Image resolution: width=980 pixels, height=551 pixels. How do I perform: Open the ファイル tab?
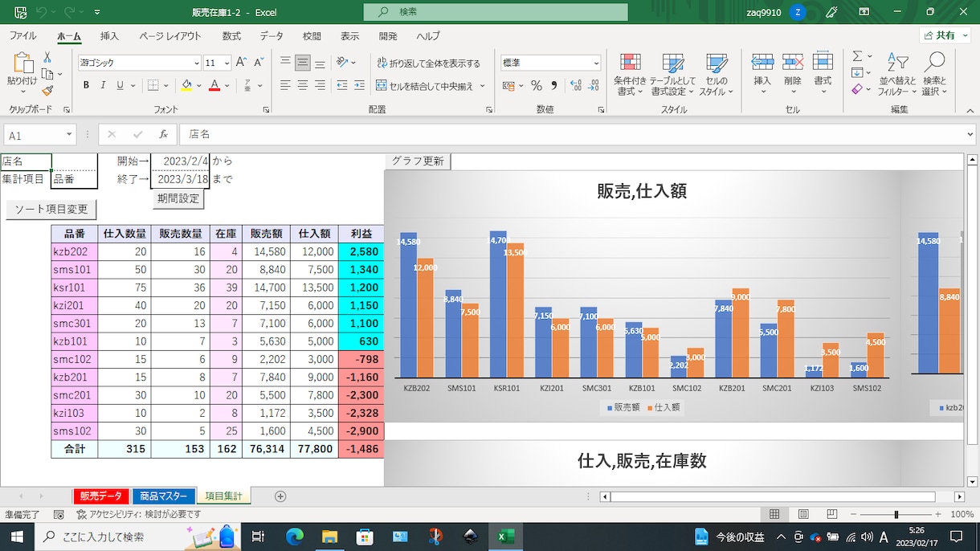(23, 36)
